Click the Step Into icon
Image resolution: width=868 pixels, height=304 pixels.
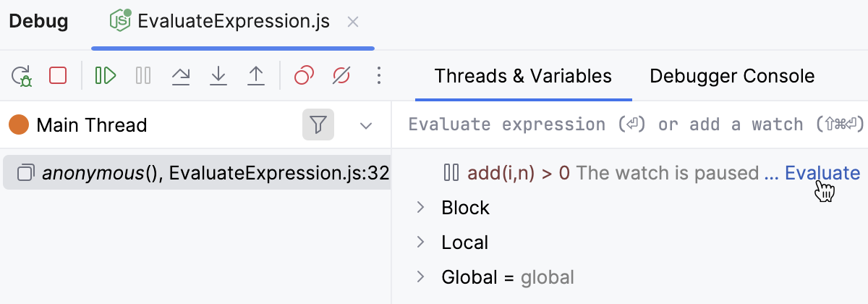point(218,75)
